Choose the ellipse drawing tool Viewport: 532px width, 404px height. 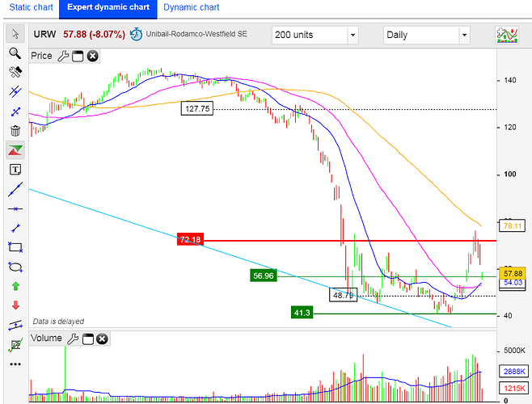(15, 267)
